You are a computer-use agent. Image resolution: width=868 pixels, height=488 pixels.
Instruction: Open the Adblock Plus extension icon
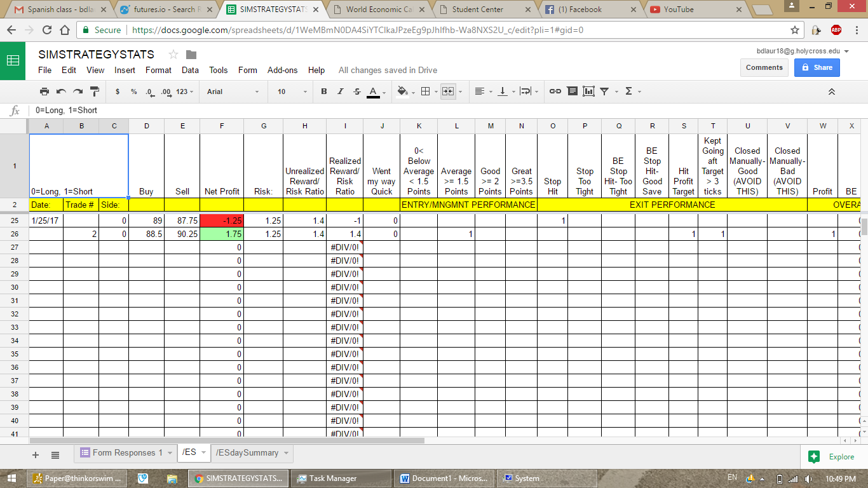coord(836,30)
